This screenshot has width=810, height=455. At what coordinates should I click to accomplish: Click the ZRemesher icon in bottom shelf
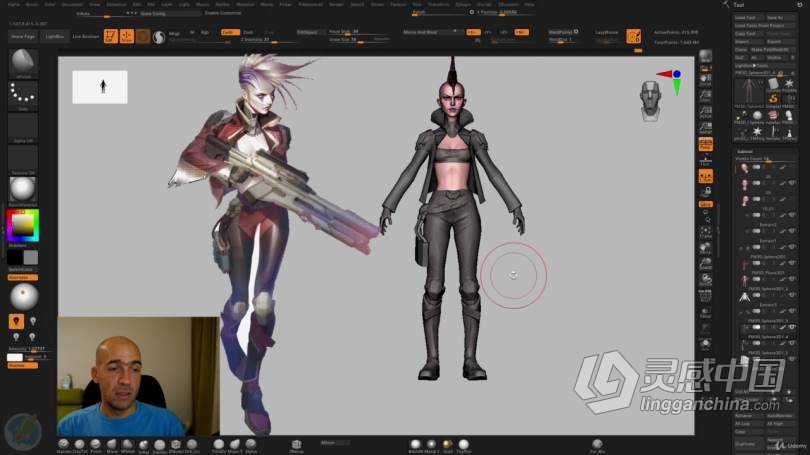coord(297,445)
